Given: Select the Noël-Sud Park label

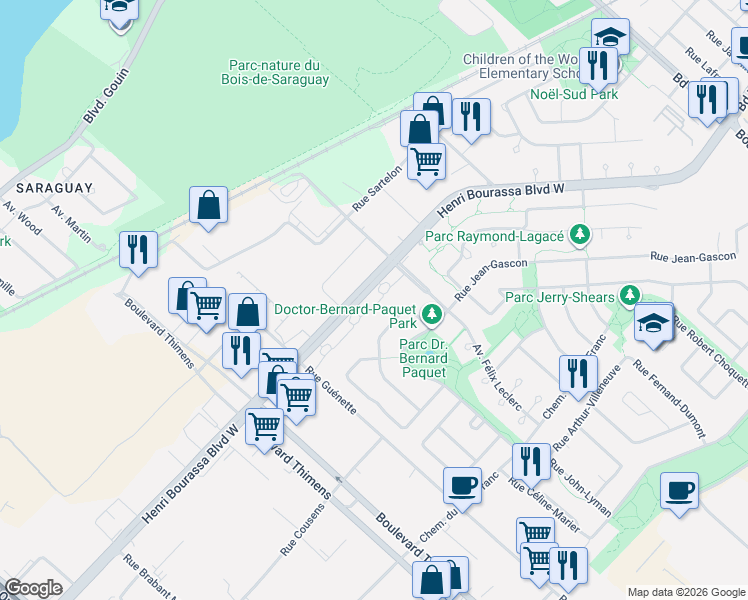Looking at the screenshot, I should (x=574, y=94).
